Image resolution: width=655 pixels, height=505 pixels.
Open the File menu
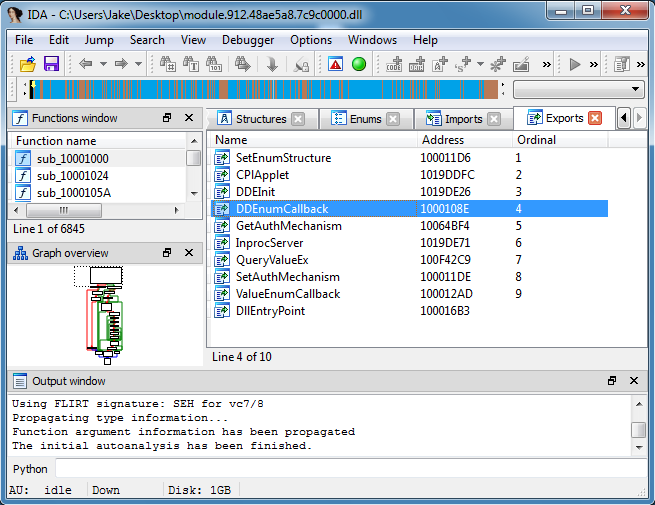(24, 40)
